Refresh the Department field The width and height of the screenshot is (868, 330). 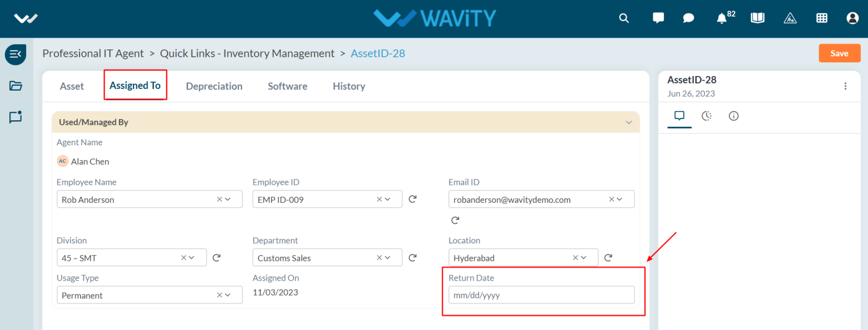click(x=413, y=257)
